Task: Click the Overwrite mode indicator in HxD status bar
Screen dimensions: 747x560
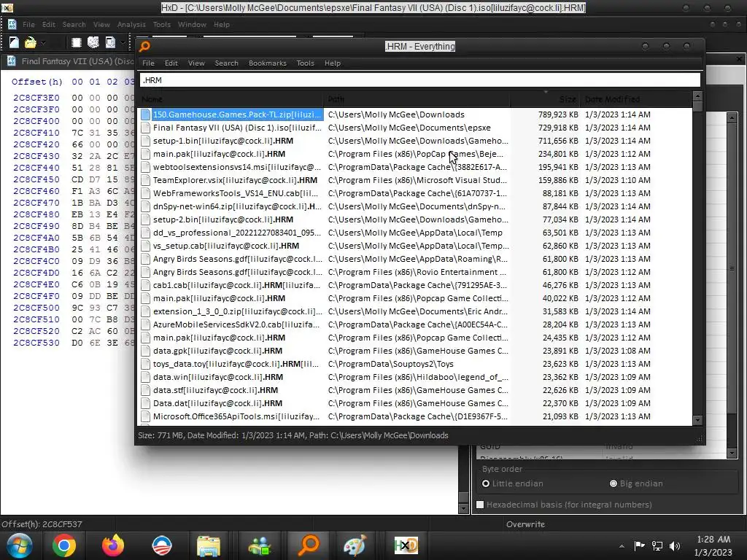Action: click(525, 524)
